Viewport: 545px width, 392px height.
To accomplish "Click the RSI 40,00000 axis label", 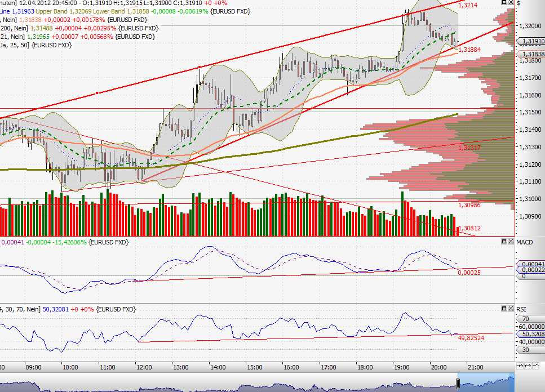I will [532, 342].
